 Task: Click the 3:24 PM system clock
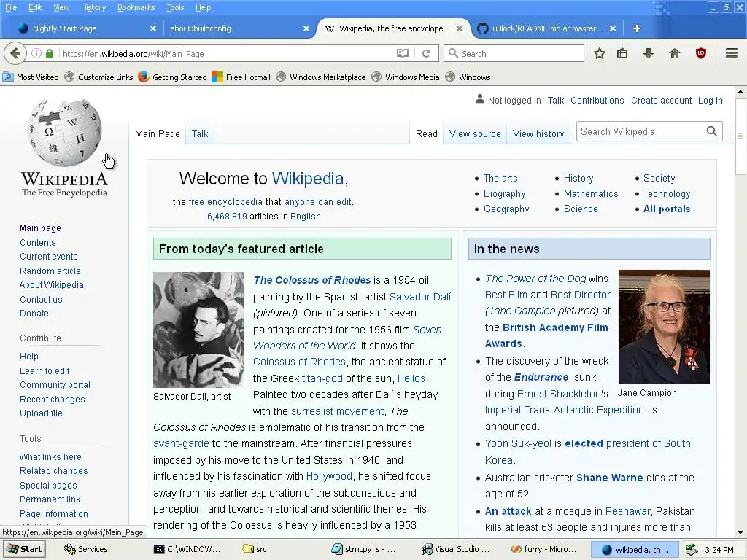click(719, 550)
